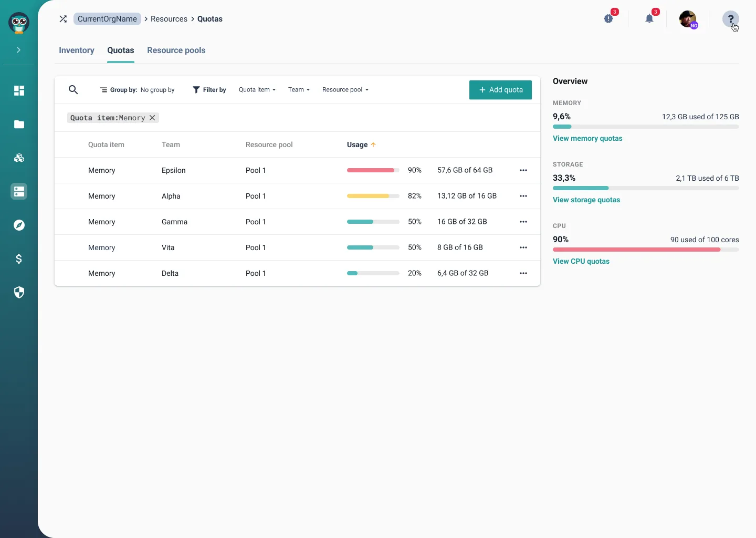Sort by the Quota item column header

(x=106, y=144)
